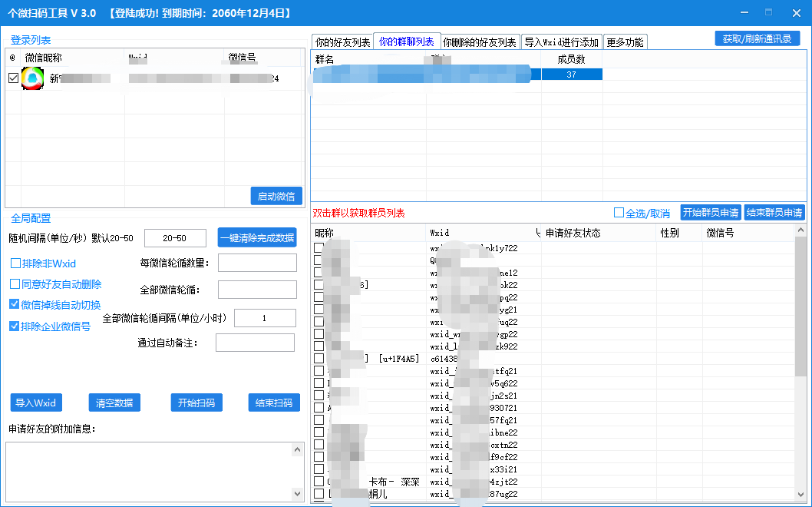
Task: Click 开始群员申请 button
Action: [711, 213]
